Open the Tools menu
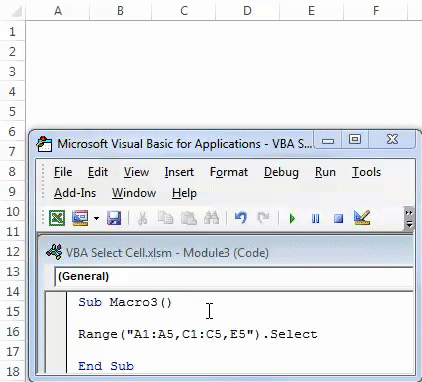 pyautogui.click(x=366, y=172)
